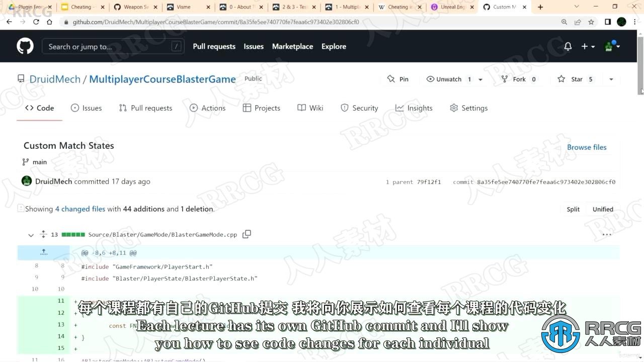Screen dimensions: 644x362
Task: Switch diff view to Split
Action: [573, 209]
